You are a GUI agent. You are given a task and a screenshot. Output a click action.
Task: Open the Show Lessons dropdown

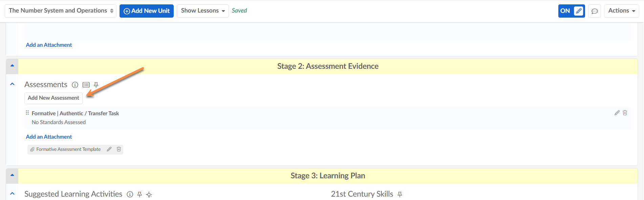coord(202,11)
